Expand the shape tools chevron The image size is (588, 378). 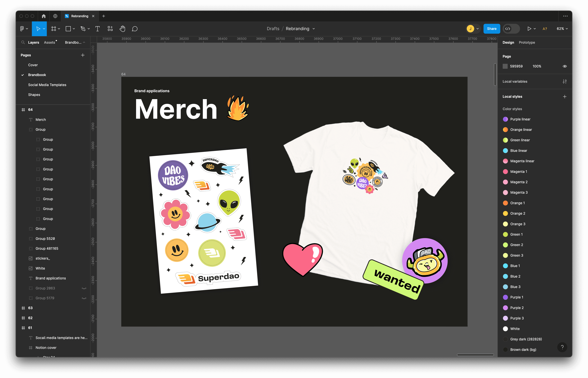(74, 28)
